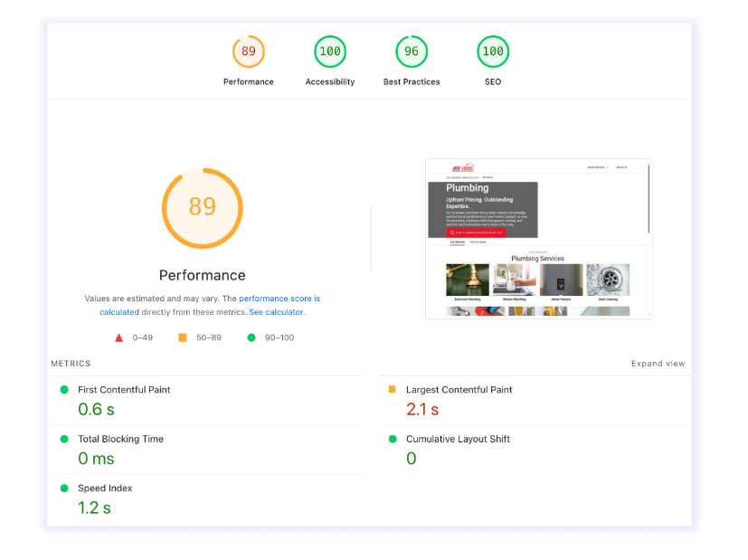Click the Best Practices 96 gauge icon
Screen dimensions: 748x560
[x=411, y=52]
